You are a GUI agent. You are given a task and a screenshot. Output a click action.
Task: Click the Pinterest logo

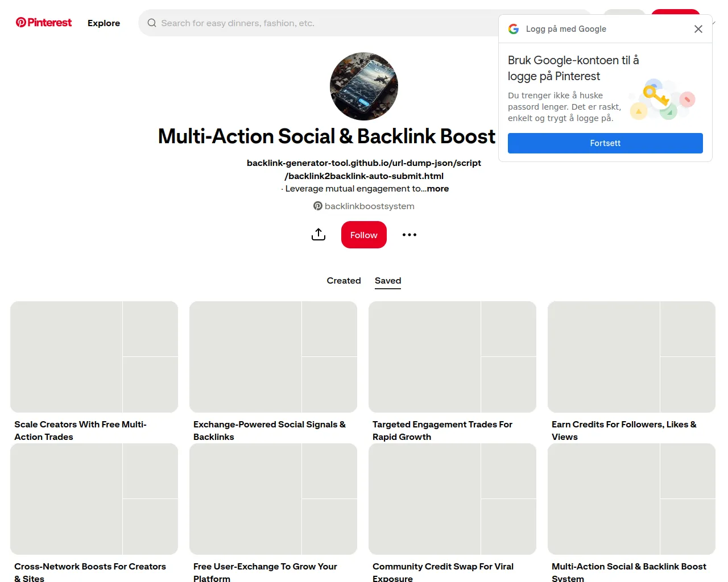click(44, 23)
